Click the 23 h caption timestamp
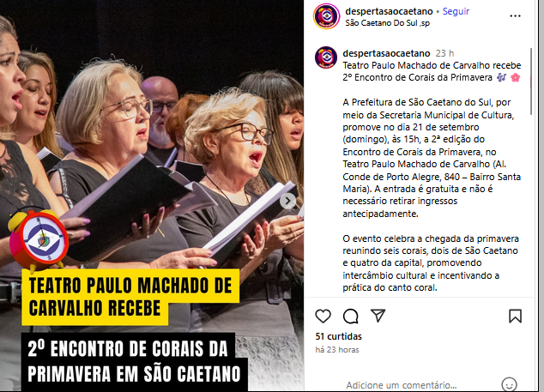The image size is (544, 392). tap(444, 53)
